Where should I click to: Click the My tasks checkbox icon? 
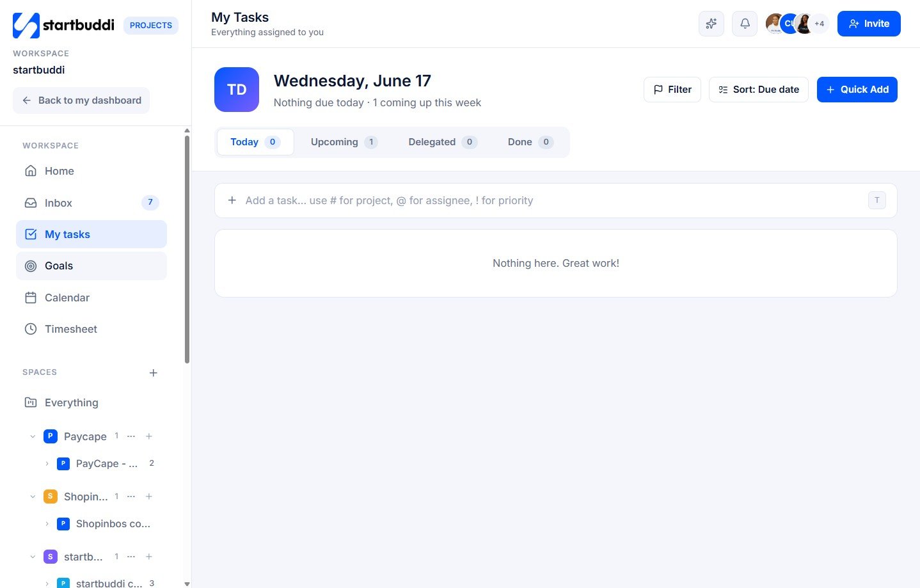[x=31, y=234]
